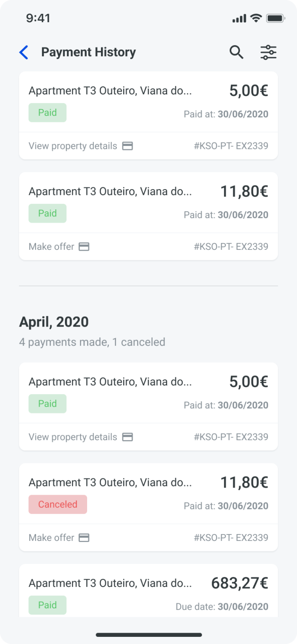This screenshot has width=297, height=644.
Task: Tap the home indicator bar at bottom
Action: [x=149, y=635]
